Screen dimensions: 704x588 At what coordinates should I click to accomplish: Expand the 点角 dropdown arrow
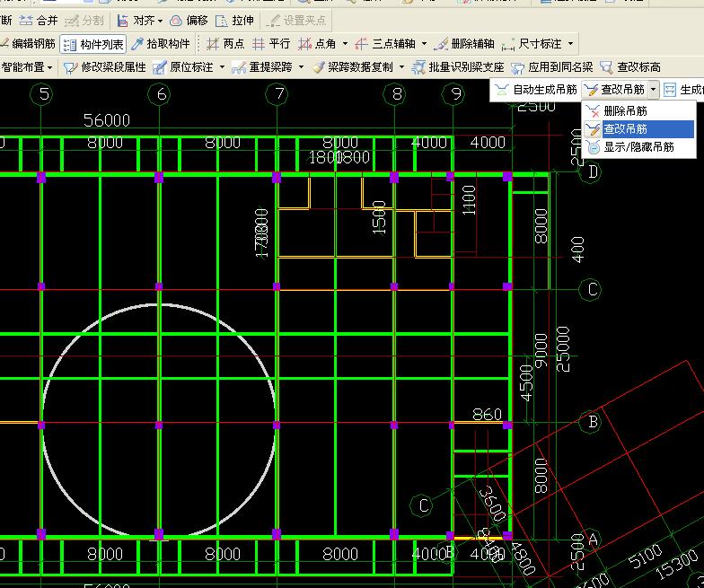[x=345, y=44]
